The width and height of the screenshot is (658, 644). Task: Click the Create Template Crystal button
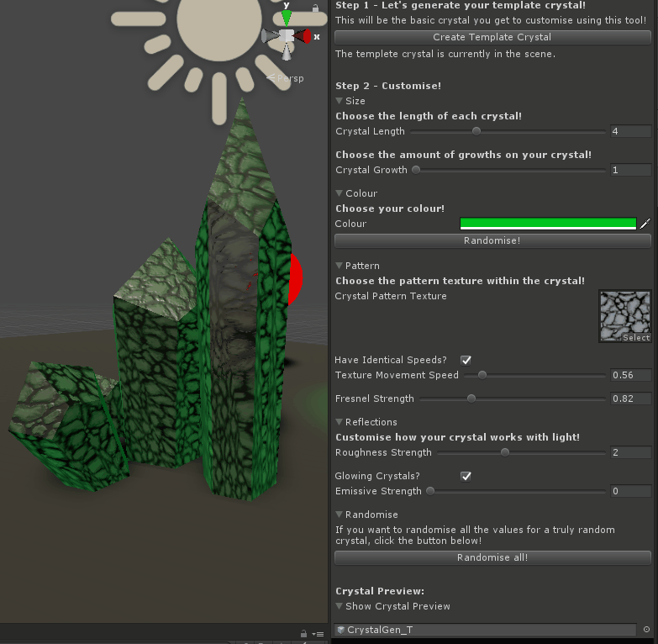click(x=492, y=37)
